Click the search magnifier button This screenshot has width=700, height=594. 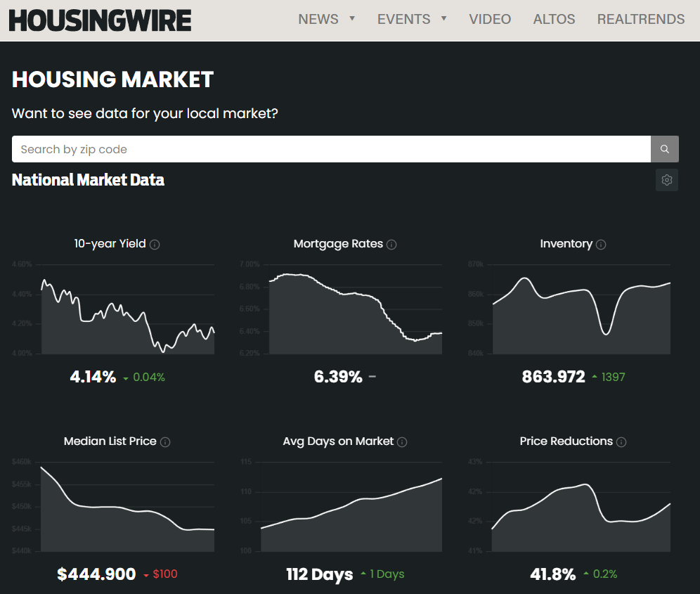(x=664, y=149)
